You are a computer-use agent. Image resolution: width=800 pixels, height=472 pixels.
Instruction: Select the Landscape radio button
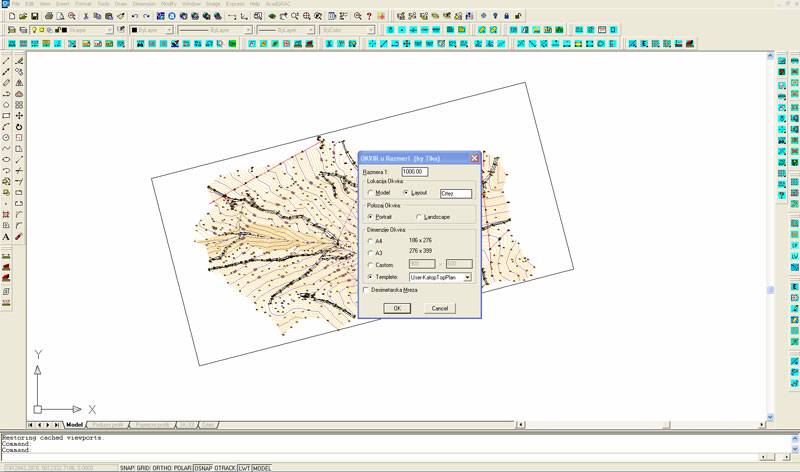(x=419, y=216)
